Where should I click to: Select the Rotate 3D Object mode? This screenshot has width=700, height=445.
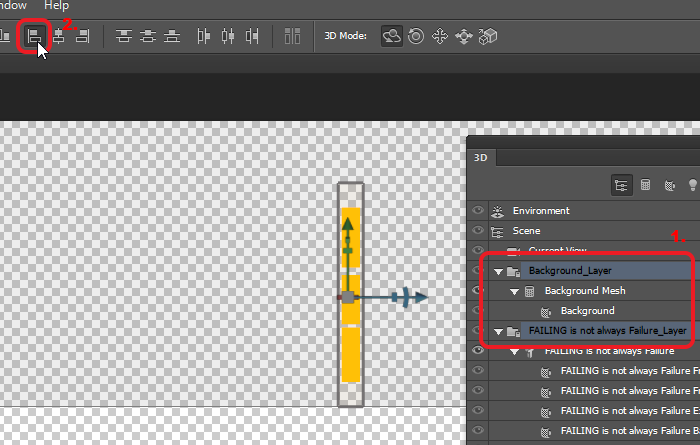click(x=392, y=36)
